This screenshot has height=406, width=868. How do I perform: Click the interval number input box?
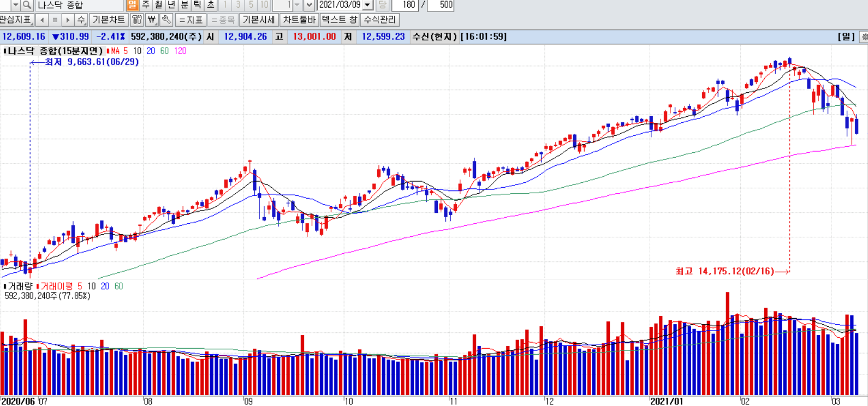click(283, 5)
